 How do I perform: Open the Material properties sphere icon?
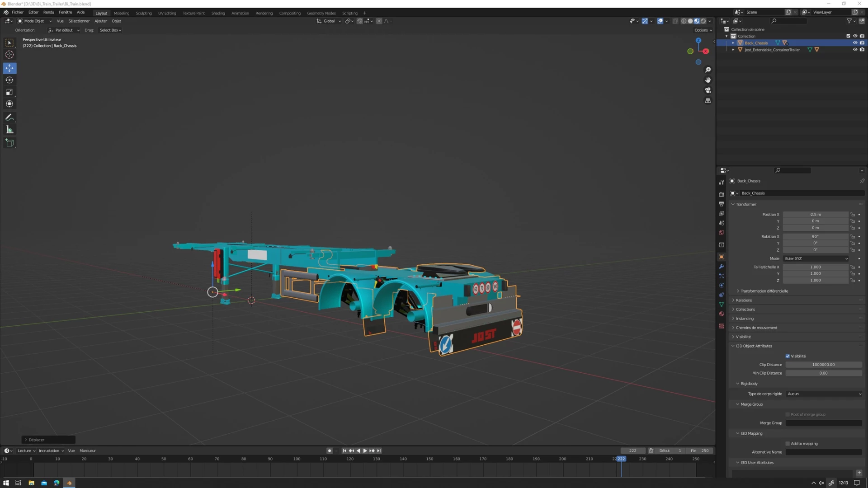[x=722, y=314]
